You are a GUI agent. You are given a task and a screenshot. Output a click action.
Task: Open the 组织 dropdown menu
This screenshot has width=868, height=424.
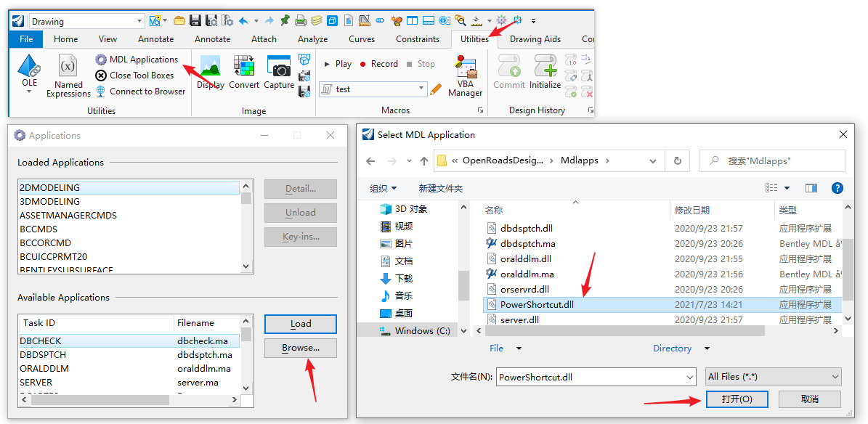coord(383,188)
